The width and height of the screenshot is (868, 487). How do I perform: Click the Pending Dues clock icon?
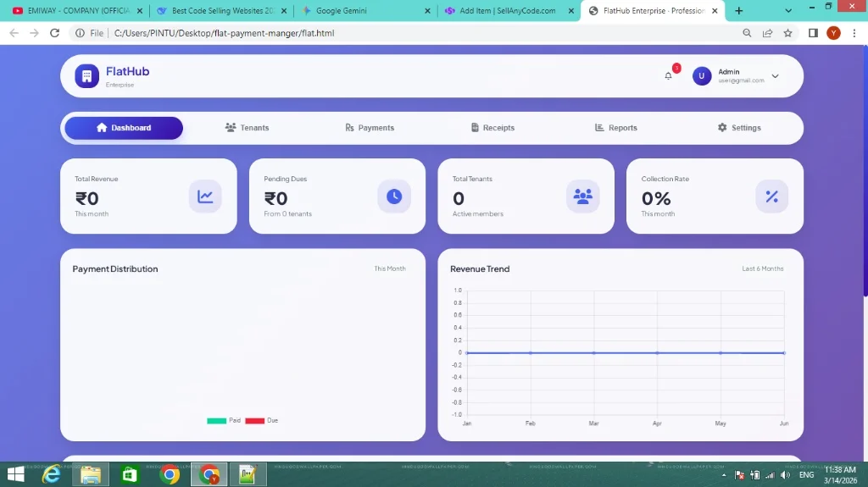(394, 196)
